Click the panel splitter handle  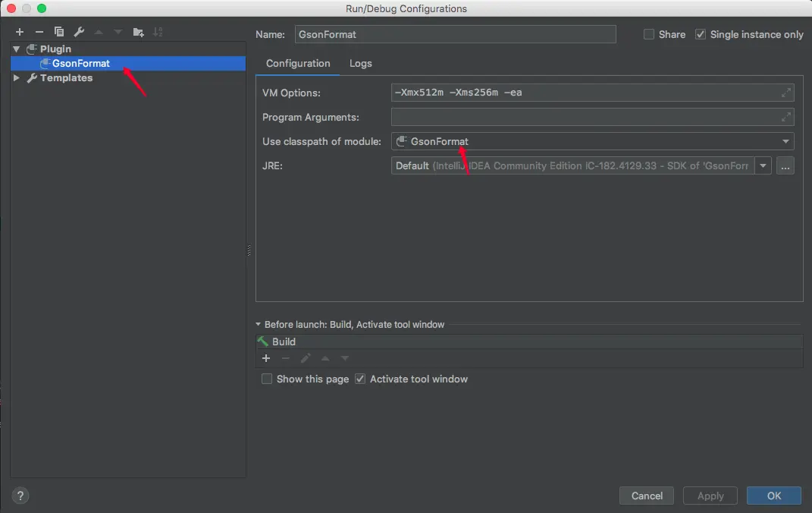(249, 250)
